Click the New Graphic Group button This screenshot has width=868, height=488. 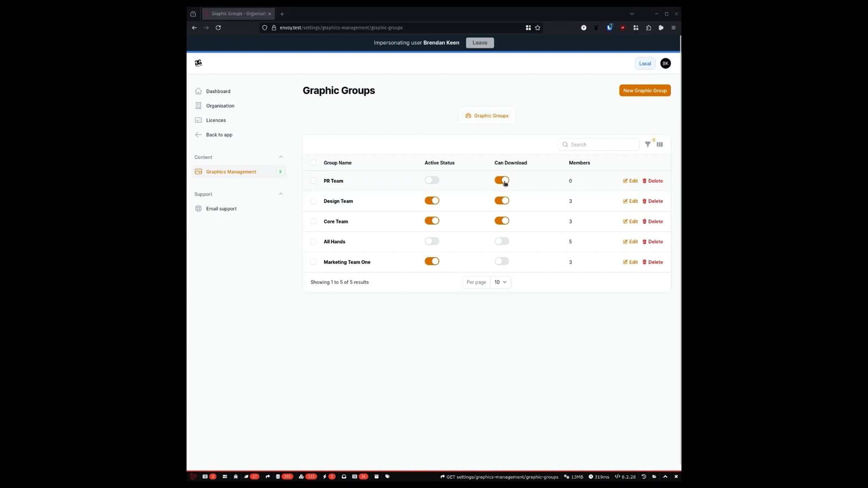point(645,90)
